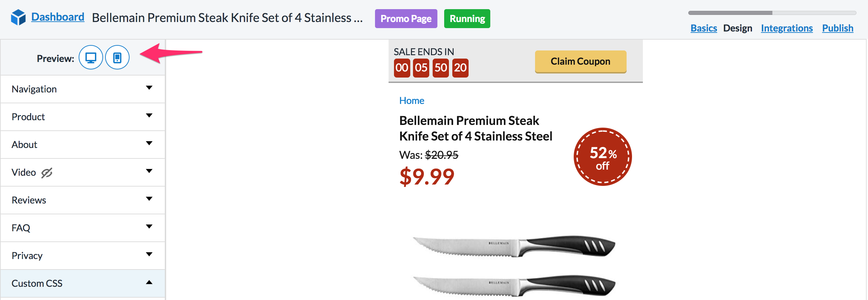Image resolution: width=868 pixels, height=300 pixels.
Task: Expand the Video section arrow
Action: click(149, 171)
